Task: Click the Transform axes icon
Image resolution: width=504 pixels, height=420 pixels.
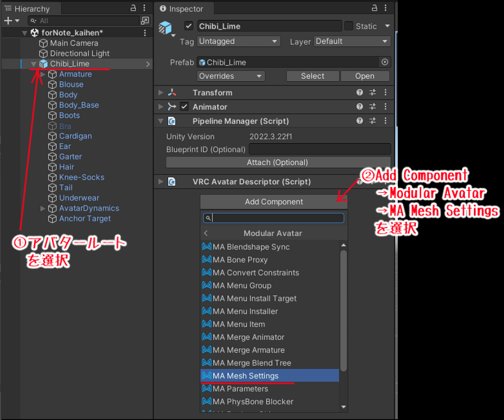Action: 172,92
